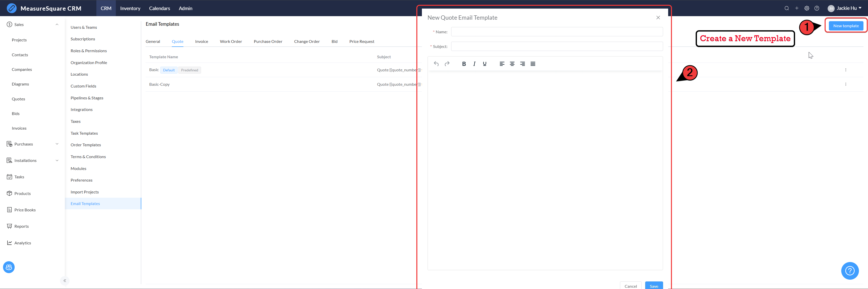
Task: Open the Inventory top menu
Action: coord(130,8)
